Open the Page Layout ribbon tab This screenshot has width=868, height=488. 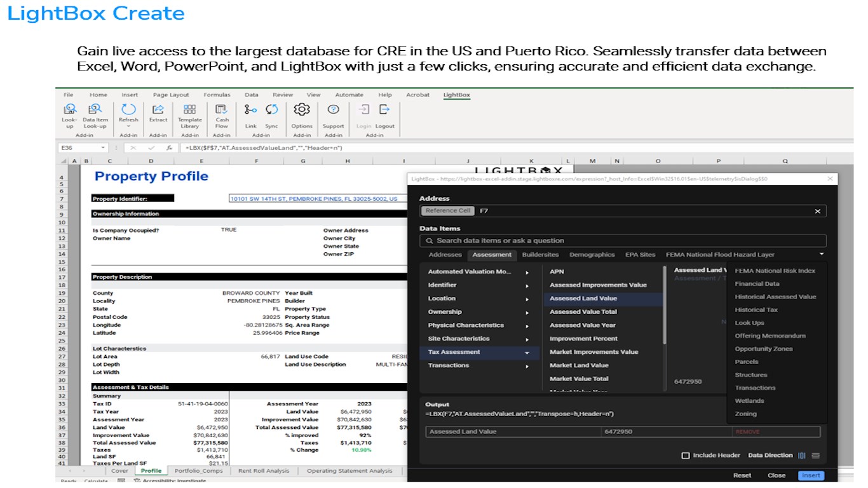(x=171, y=95)
